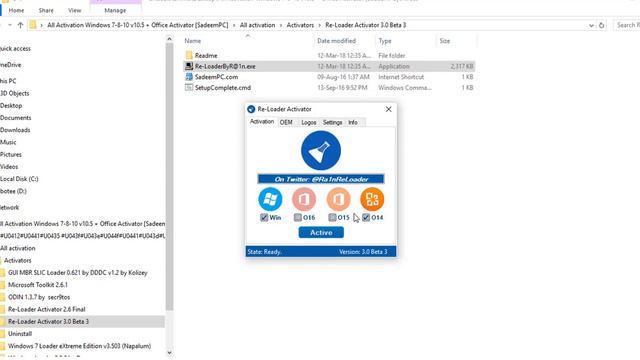Click the SadeemPC.com shortcut icon
640x360 pixels.
coord(189,77)
